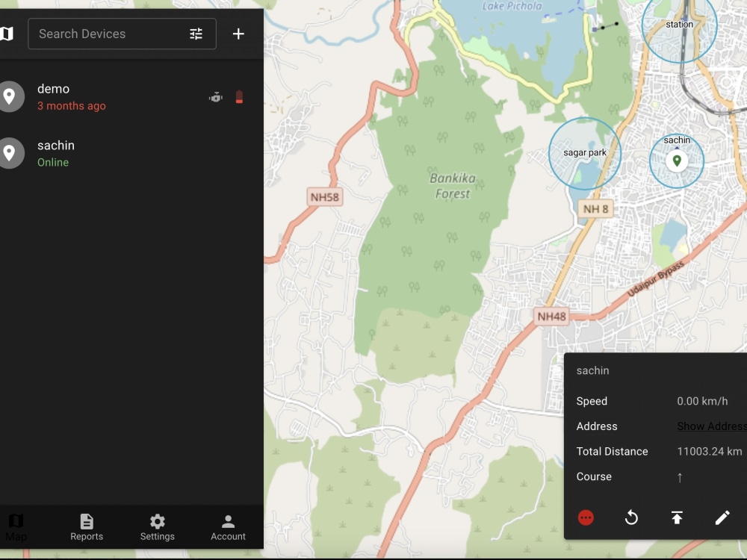Screen dimensions: 747x560
Task: Click demo's low battery indicator icon
Action: (x=238, y=96)
